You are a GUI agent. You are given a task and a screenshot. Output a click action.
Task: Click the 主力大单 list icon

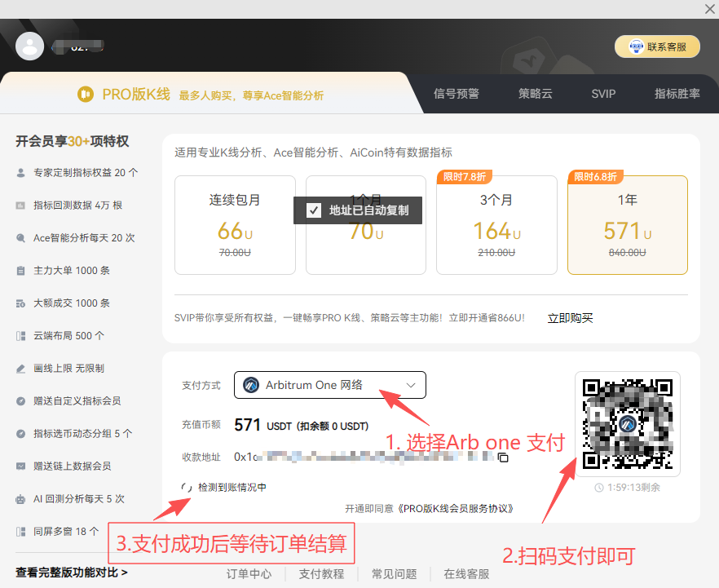click(x=20, y=270)
